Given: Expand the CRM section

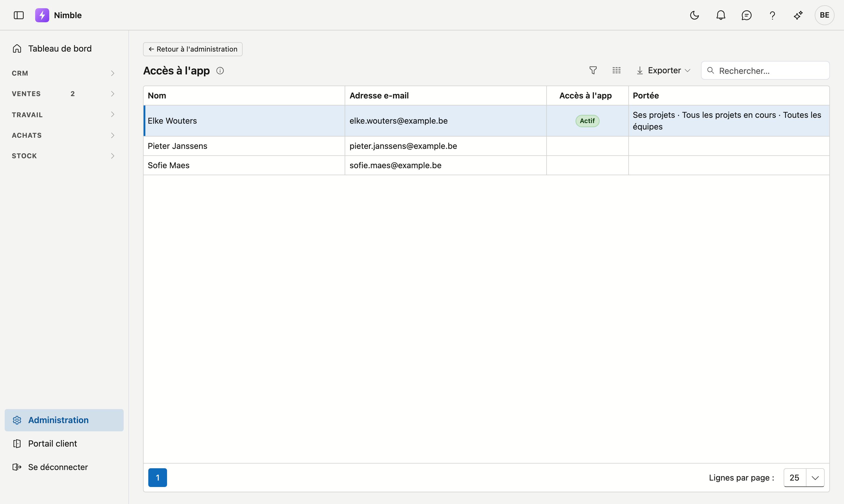Looking at the screenshot, I should (64, 73).
